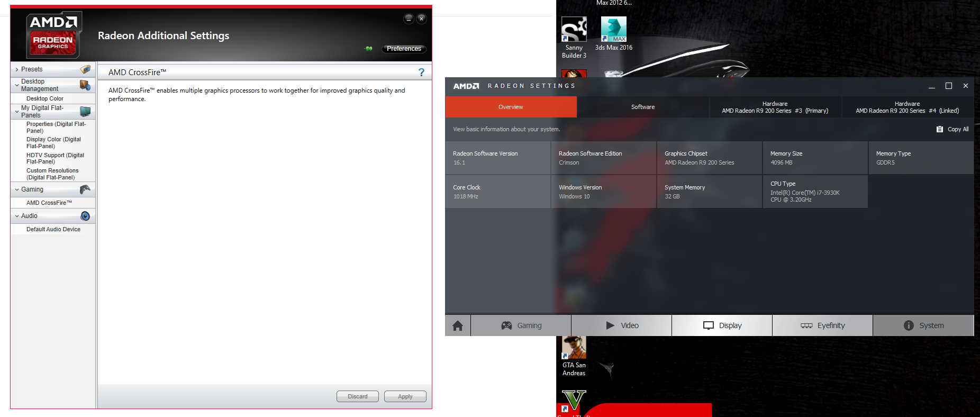The image size is (980, 417).
Task: Click the Audio speaker icon in sidebar
Action: [85, 216]
